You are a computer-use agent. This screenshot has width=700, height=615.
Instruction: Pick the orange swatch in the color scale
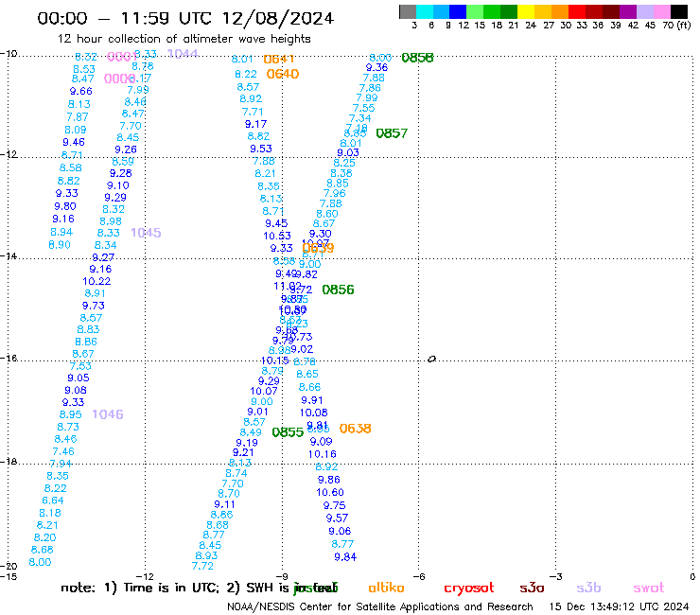559,11
